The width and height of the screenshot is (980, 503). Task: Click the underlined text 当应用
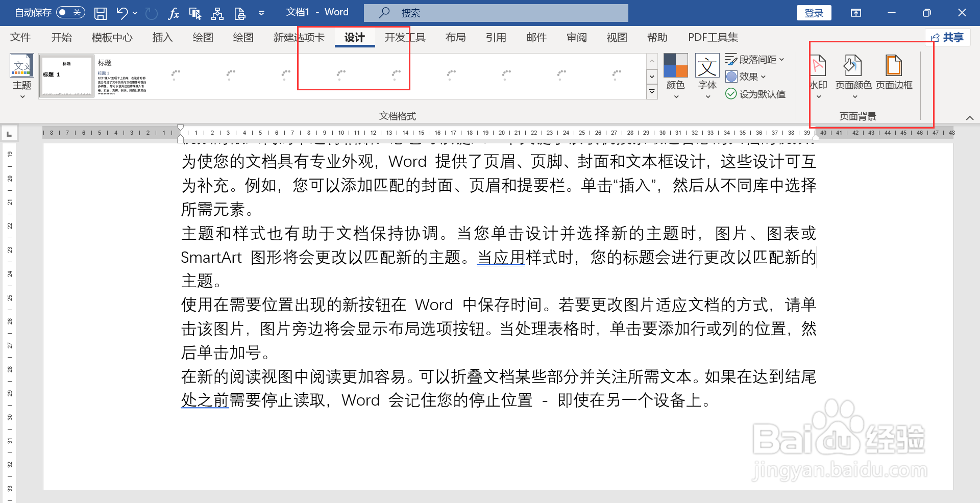coord(501,257)
